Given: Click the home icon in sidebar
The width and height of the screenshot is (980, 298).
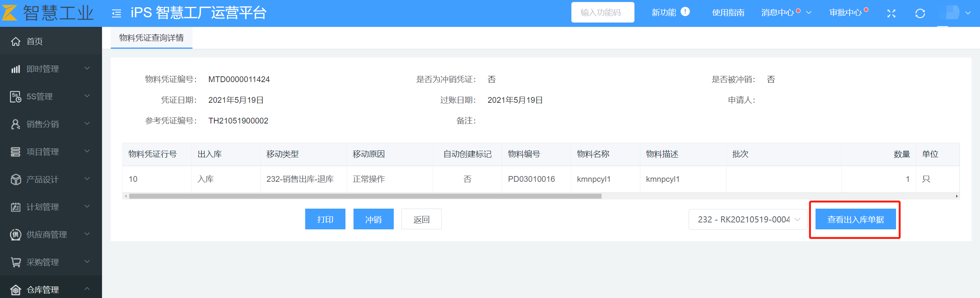Looking at the screenshot, I should tap(16, 41).
